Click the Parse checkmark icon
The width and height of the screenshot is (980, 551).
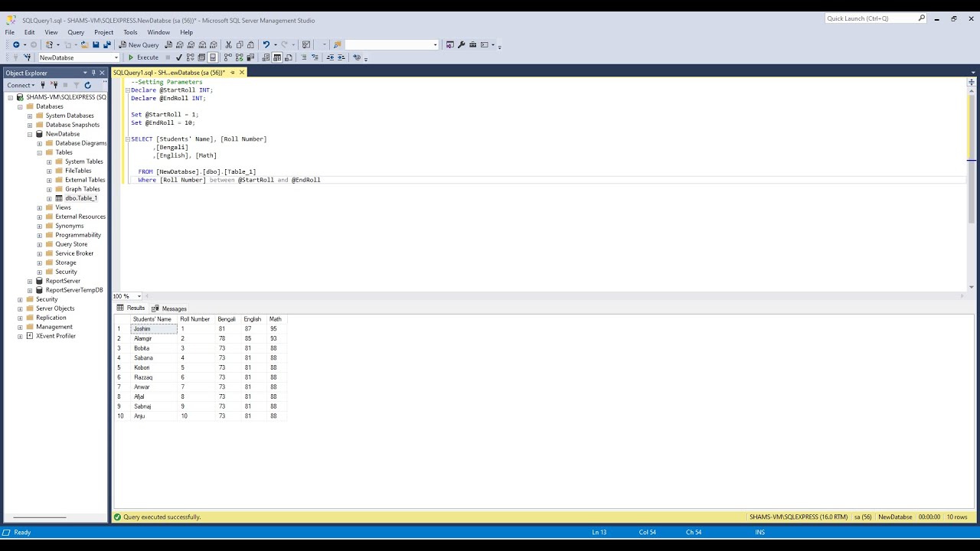tap(179, 57)
